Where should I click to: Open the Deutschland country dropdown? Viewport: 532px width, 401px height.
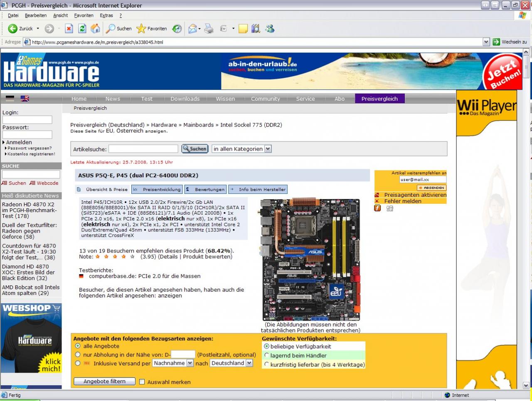point(231,363)
